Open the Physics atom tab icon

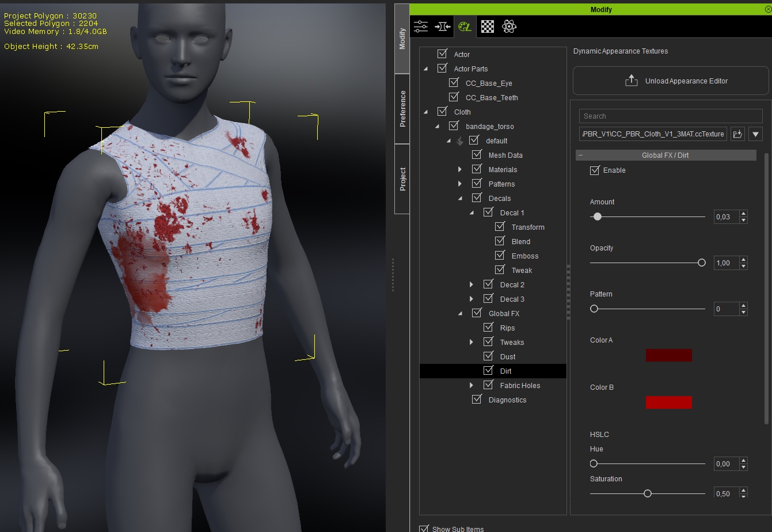(509, 26)
